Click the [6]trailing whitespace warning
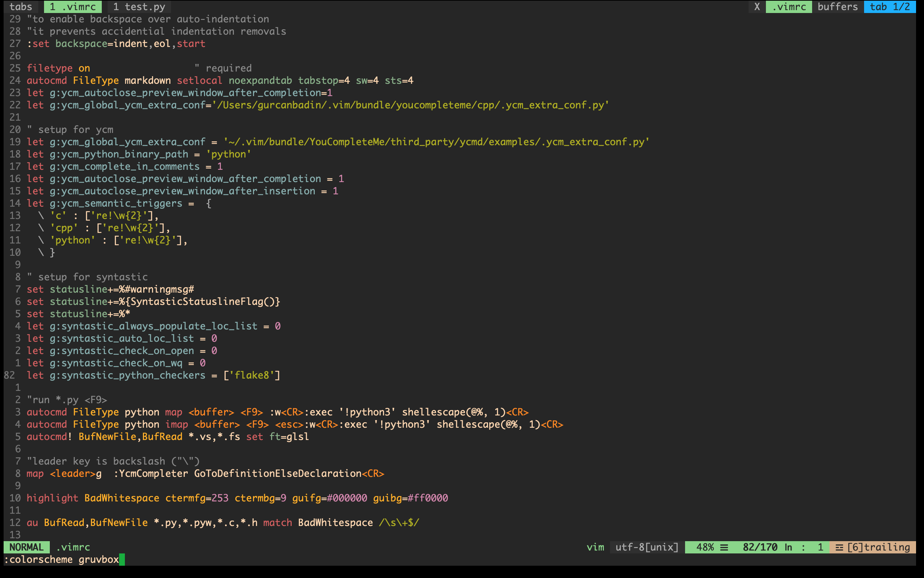The height and width of the screenshot is (578, 924). pos(879,547)
